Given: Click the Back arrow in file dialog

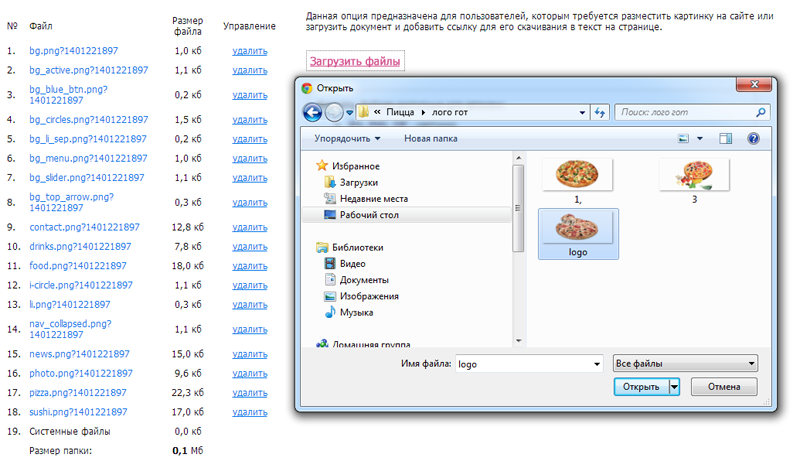Looking at the screenshot, I should pyautogui.click(x=312, y=112).
